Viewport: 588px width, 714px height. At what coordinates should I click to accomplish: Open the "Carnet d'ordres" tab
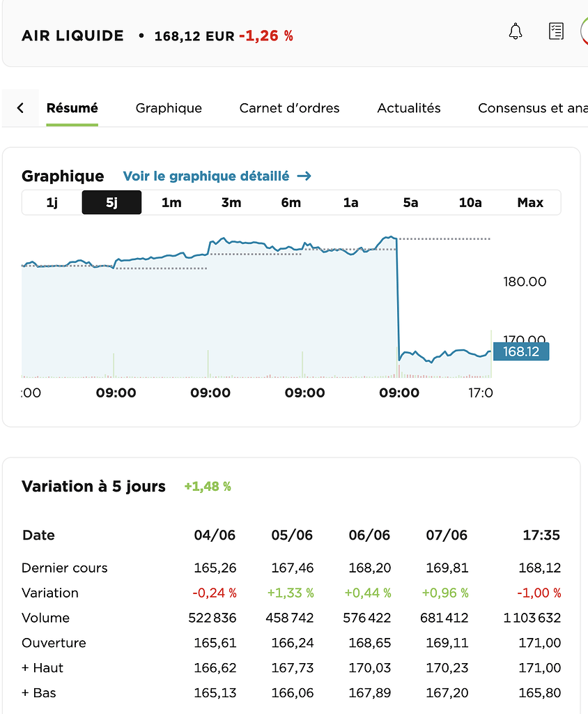289,108
